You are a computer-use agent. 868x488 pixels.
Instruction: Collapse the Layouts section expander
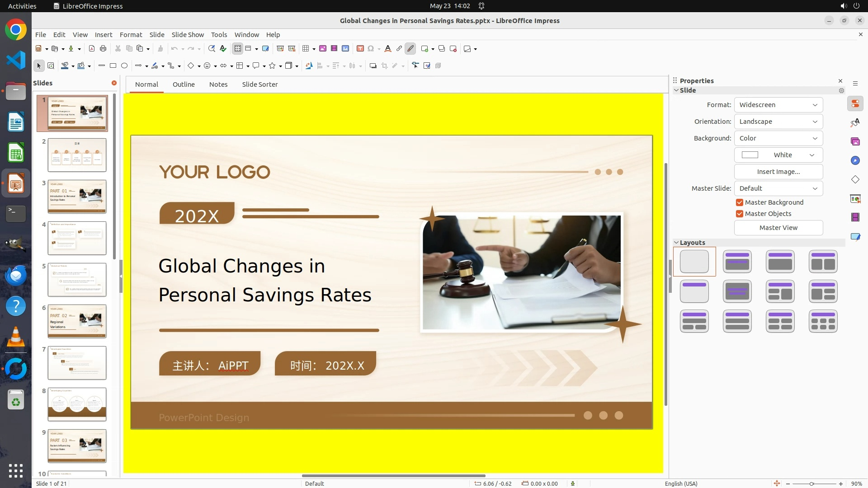[x=676, y=243]
